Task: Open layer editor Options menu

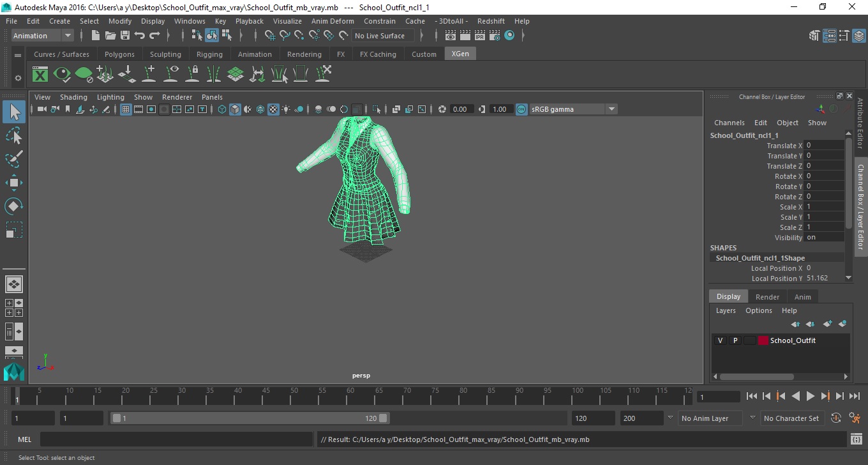Action: pyautogui.click(x=759, y=310)
